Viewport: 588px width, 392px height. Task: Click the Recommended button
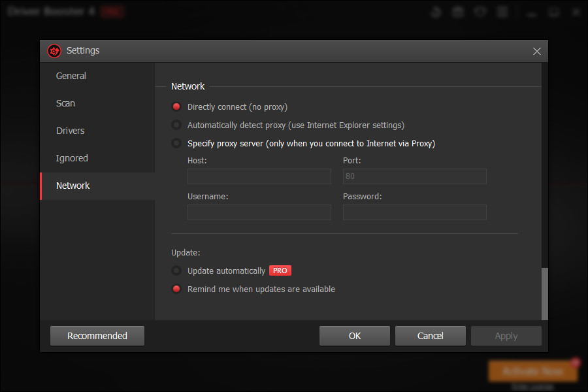97,335
